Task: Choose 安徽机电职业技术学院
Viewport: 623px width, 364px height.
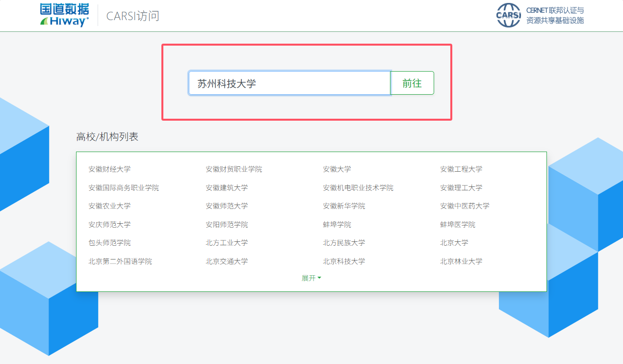Action: (x=358, y=188)
